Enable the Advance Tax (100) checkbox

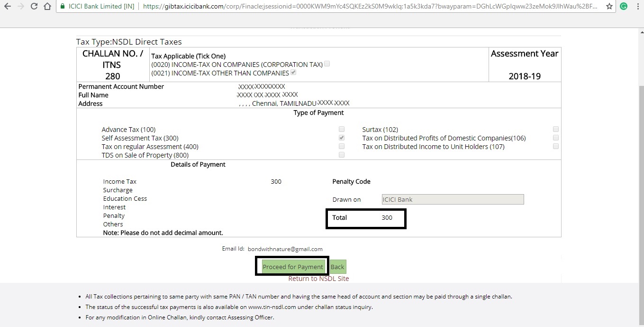pos(341,129)
